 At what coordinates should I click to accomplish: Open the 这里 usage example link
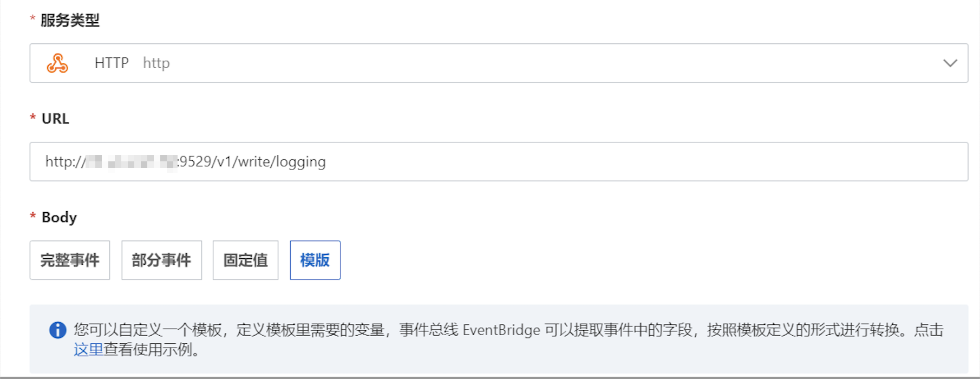pyautogui.click(x=88, y=350)
